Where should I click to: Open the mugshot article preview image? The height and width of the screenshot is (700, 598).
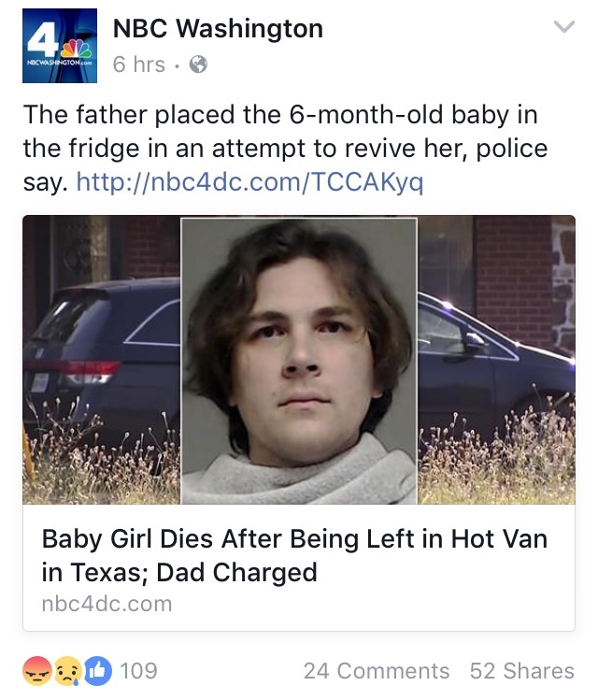click(299, 361)
